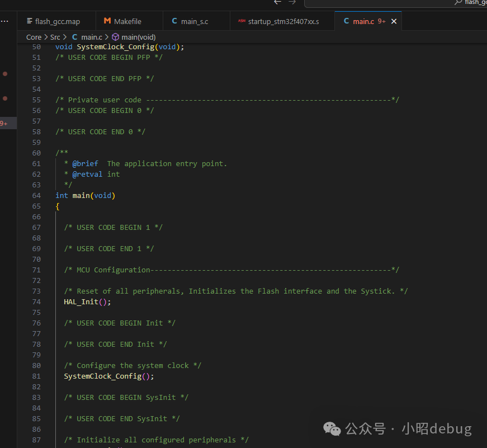Image resolution: width=487 pixels, height=448 pixels.
Task: Select the active main.c editor tab
Action: (363, 21)
